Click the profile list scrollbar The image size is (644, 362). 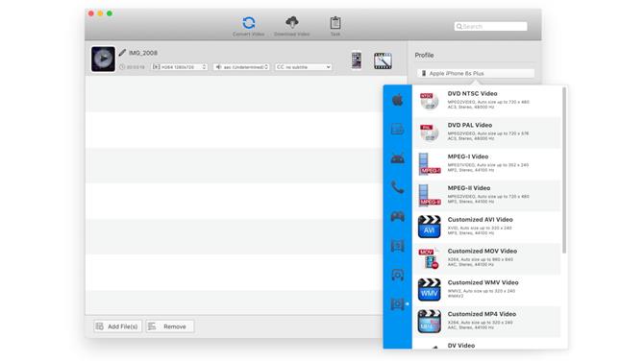pos(564,170)
